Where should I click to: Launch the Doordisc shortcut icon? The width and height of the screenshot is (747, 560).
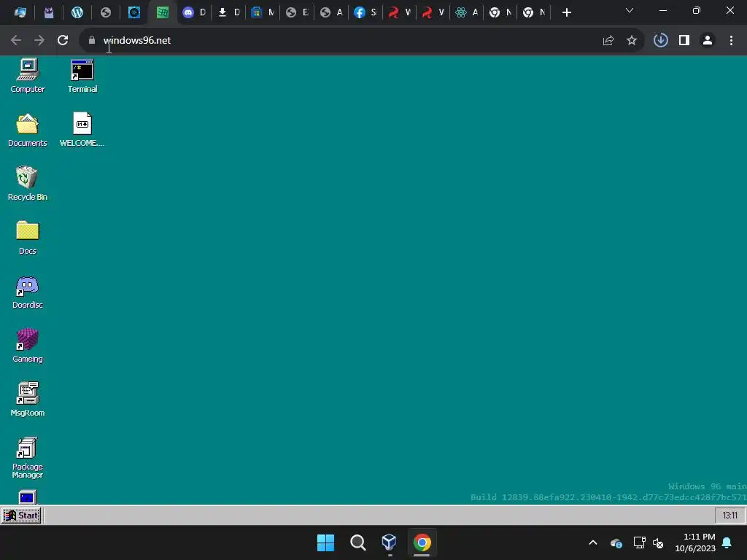click(28, 292)
